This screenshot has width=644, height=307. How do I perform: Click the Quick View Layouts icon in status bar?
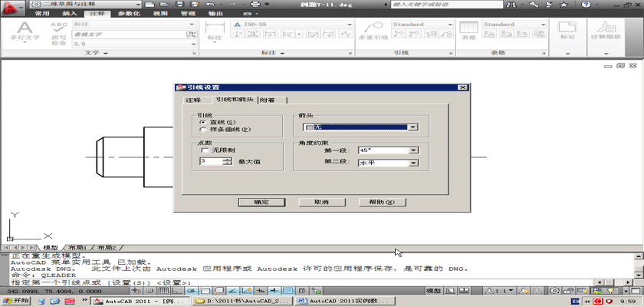coord(450,291)
